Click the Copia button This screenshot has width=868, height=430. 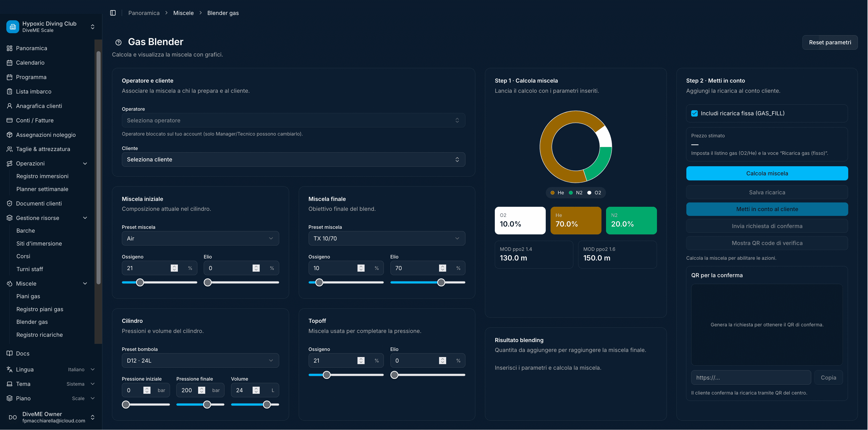point(828,378)
